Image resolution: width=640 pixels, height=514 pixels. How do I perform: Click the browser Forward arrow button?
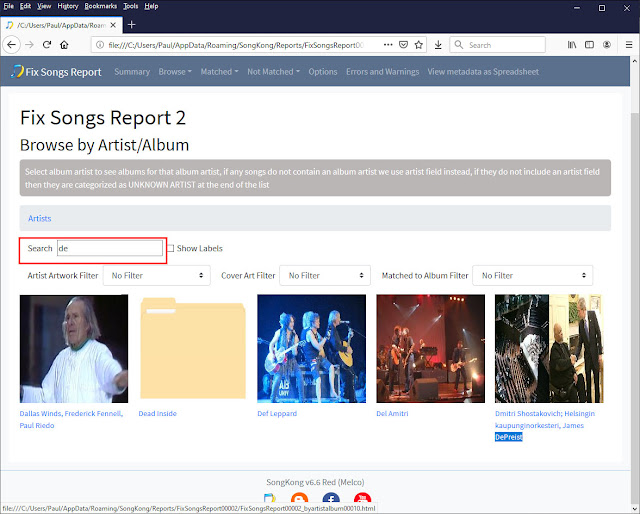(29, 45)
